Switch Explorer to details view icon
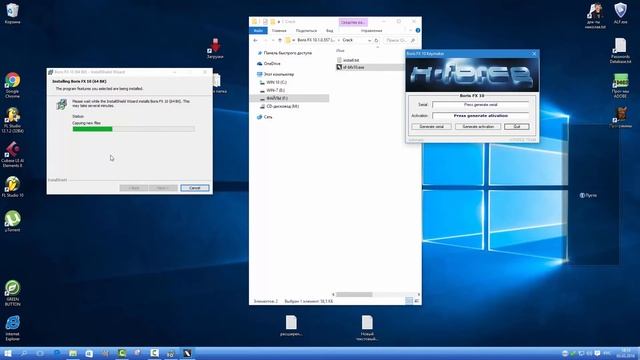This screenshot has height=360, width=640. [x=409, y=301]
